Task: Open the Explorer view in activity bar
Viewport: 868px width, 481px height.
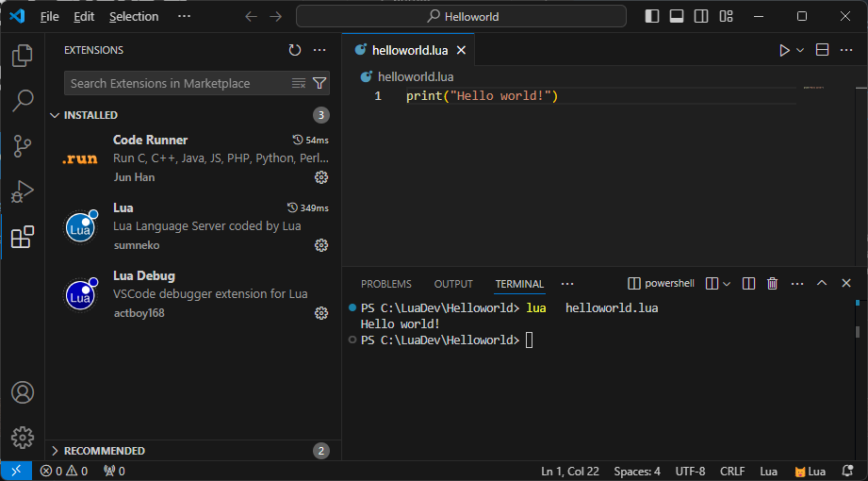Action: point(22,56)
